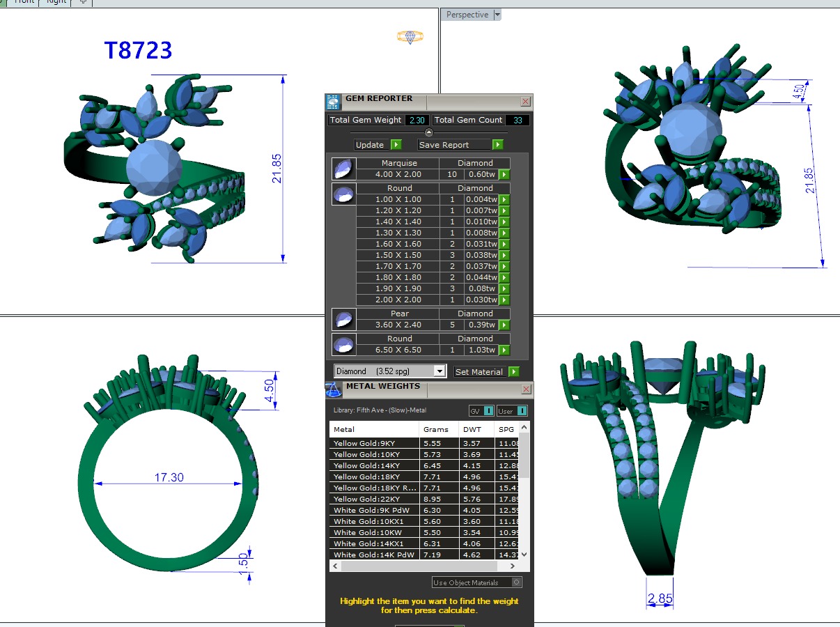The image size is (840, 627).
Task: Click the diamond ring logo in viewport
Action: coord(410,37)
